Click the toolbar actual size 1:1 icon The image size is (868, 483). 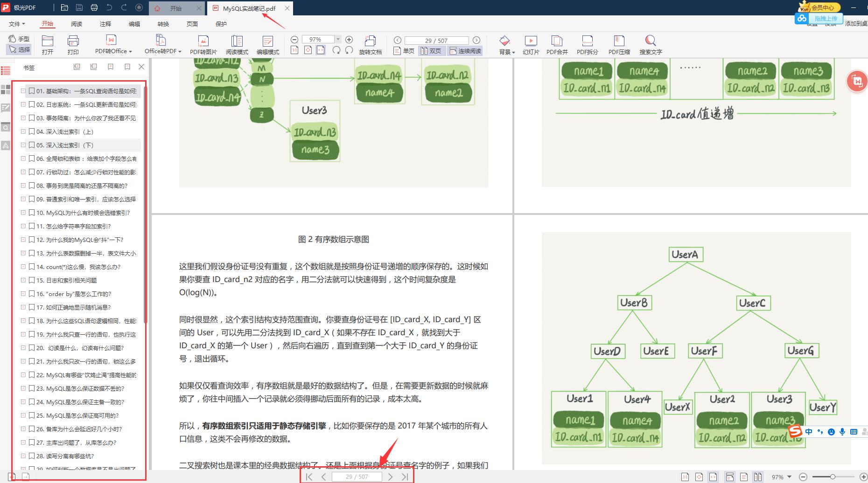pyautogui.click(x=294, y=50)
